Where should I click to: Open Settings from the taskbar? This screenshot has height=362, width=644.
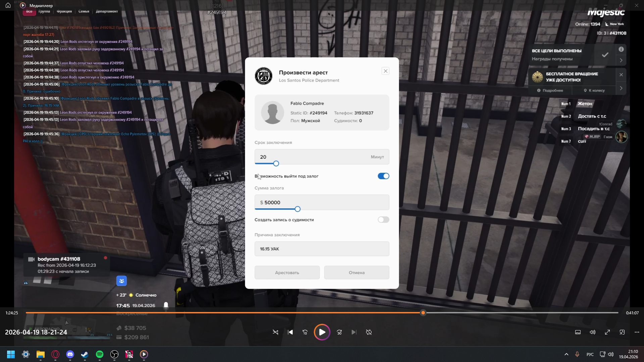click(x=26, y=354)
